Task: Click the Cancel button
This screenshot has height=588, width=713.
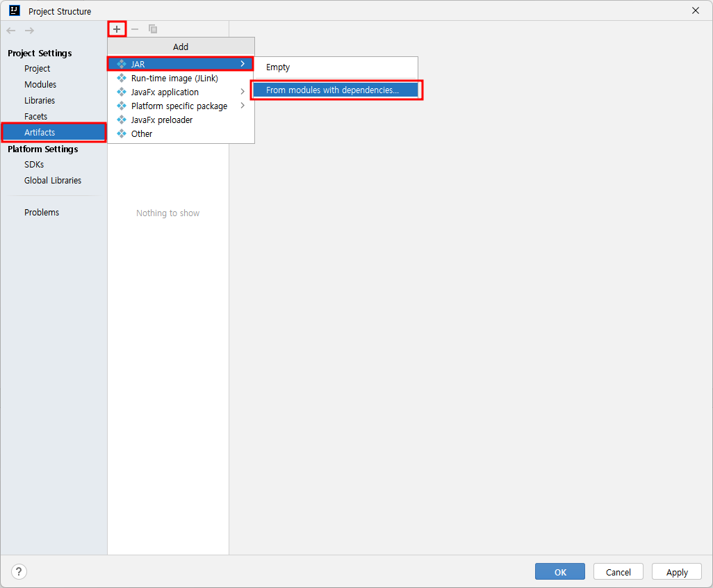Action: pyautogui.click(x=618, y=571)
